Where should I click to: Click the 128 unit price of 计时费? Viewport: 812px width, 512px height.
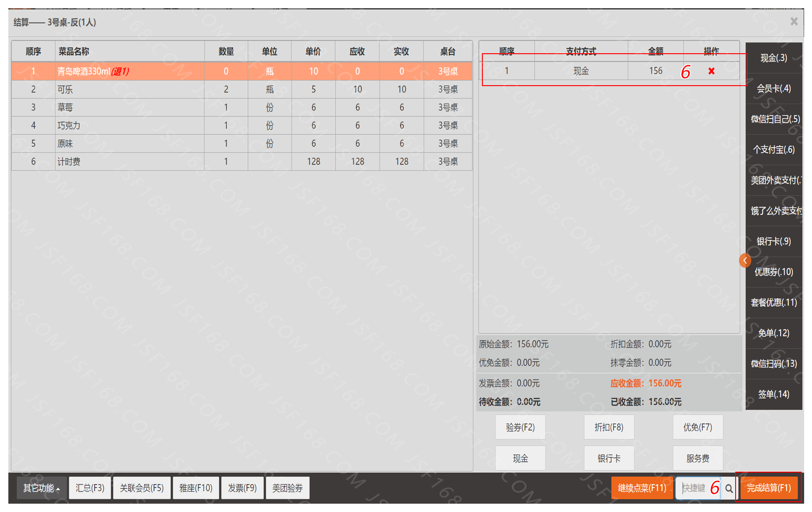click(313, 162)
